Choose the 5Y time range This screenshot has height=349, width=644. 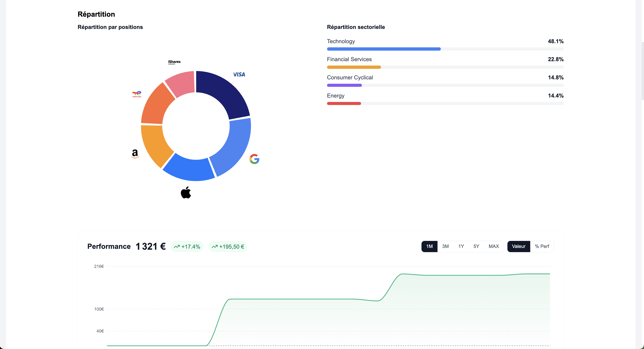[x=476, y=246]
